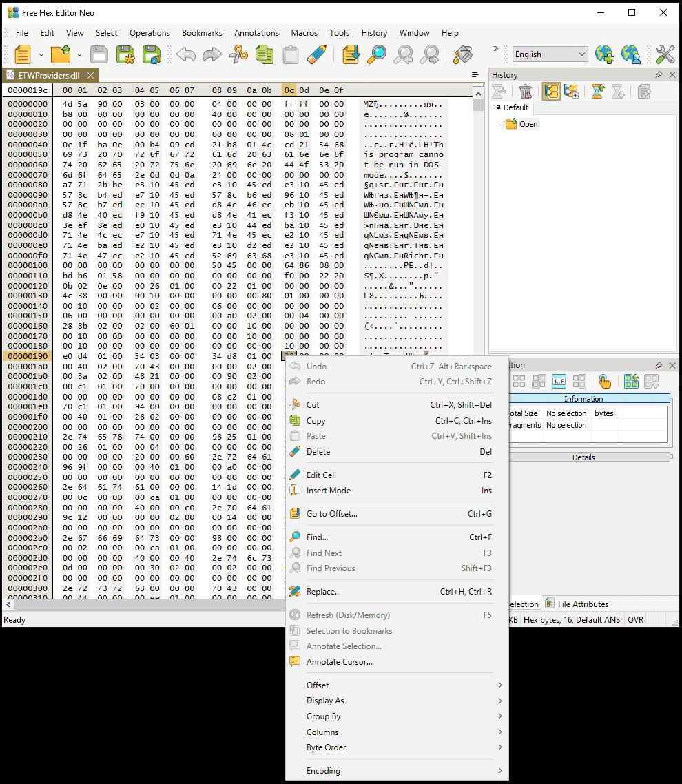Open the Operations menu
The height and width of the screenshot is (784, 682).
click(x=149, y=33)
